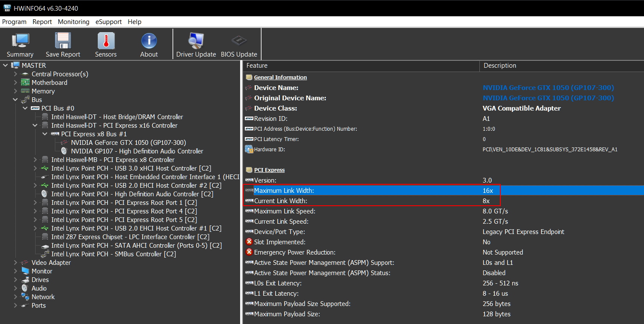Select the Maximum Payload Size Supported row
Image resolution: width=644 pixels, height=324 pixels.
[x=443, y=303]
